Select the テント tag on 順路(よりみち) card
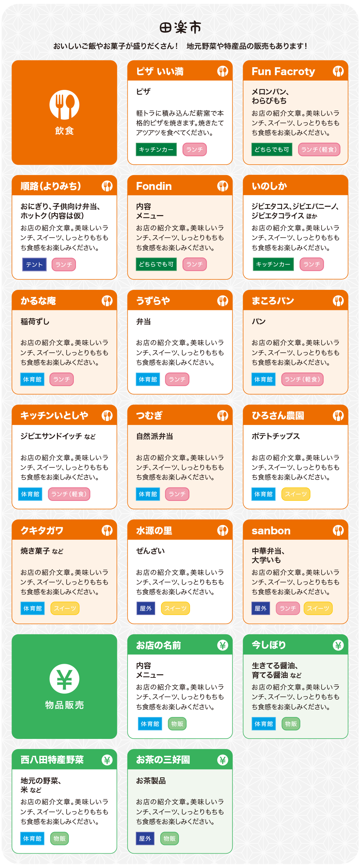 tap(34, 265)
